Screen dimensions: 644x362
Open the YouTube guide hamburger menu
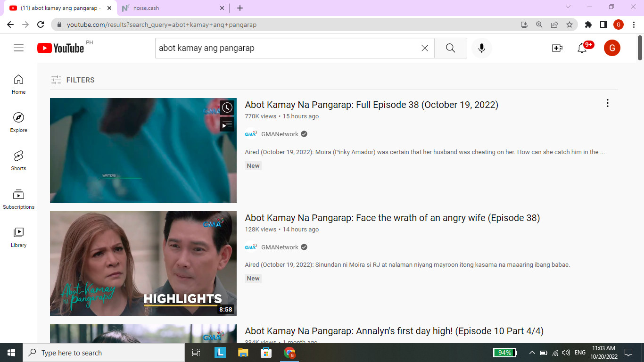tap(19, 48)
